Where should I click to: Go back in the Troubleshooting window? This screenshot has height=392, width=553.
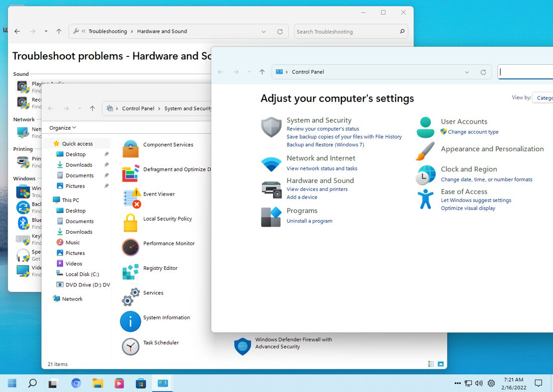point(17,31)
